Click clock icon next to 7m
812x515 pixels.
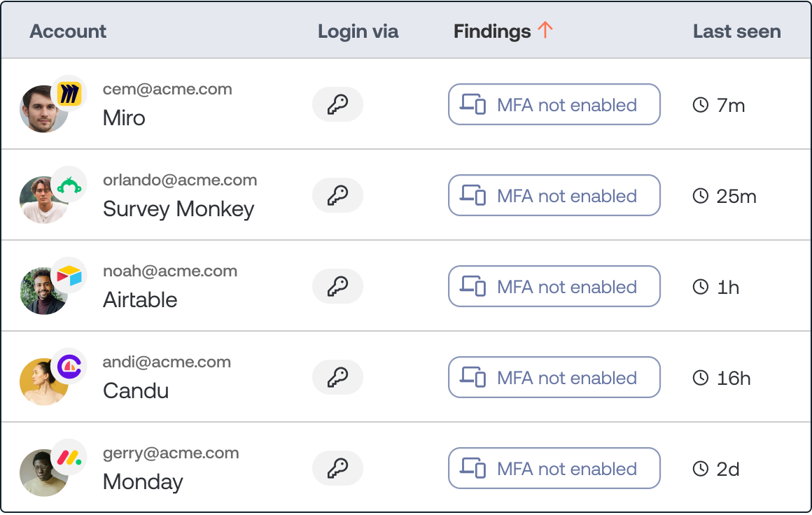[700, 106]
